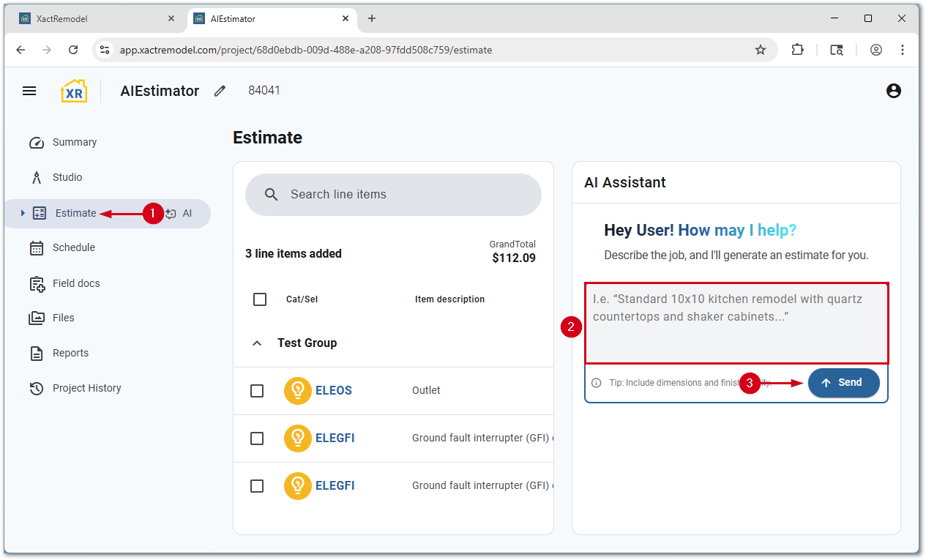The height and width of the screenshot is (560, 926).
Task: Open the user account avatar menu
Action: (x=893, y=91)
